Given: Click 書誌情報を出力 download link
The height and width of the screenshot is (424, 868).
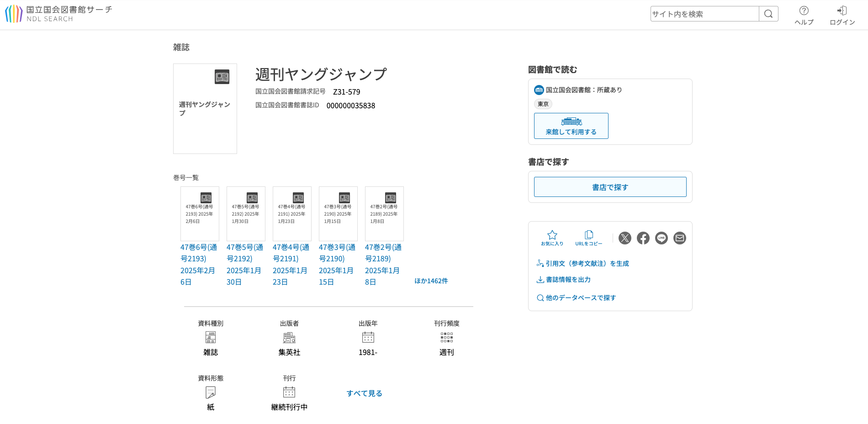Looking at the screenshot, I should click(x=568, y=280).
